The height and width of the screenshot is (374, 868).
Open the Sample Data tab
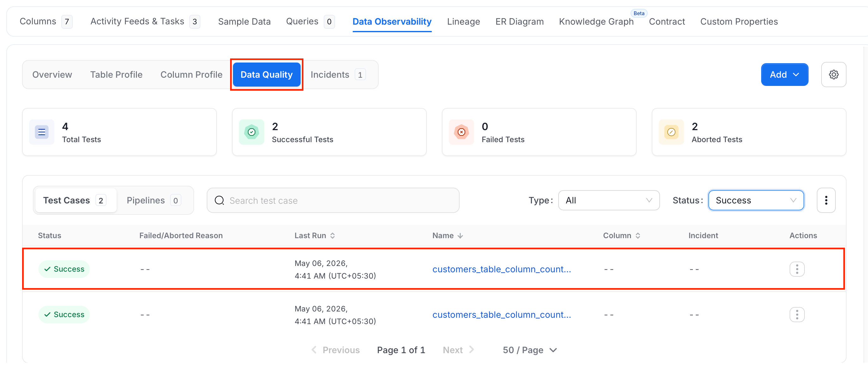244,21
